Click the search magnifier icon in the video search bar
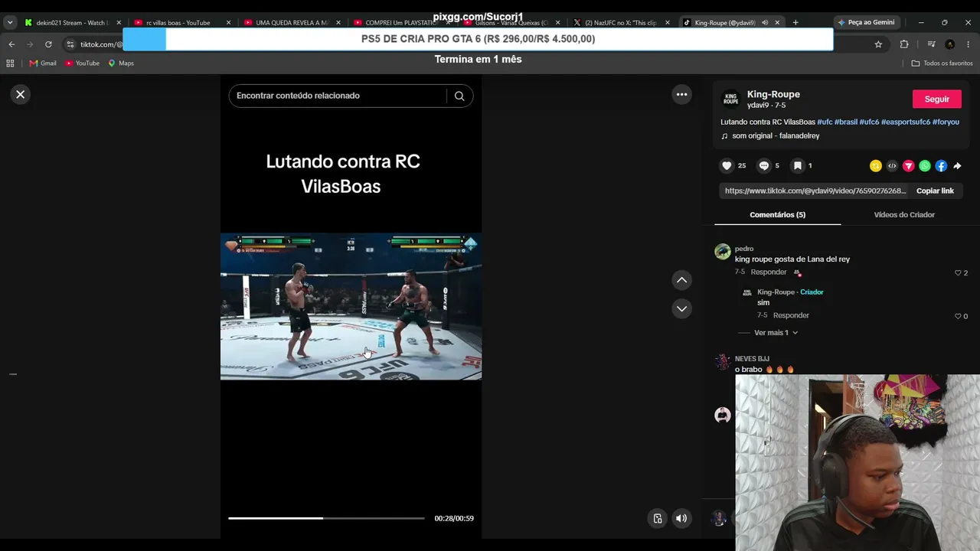 (459, 96)
